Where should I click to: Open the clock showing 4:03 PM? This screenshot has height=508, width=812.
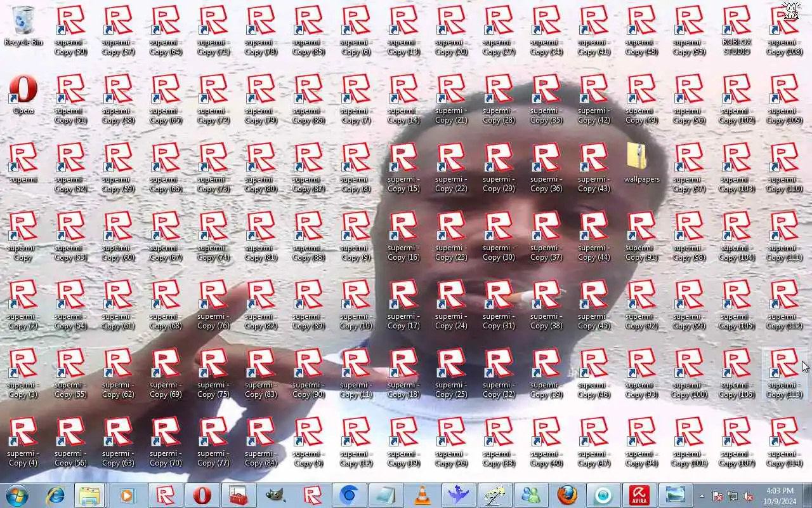coord(780,496)
